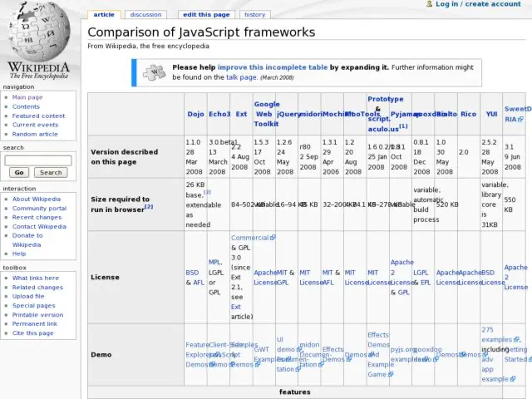Open Related changes in the toolbox

[x=37, y=287]
